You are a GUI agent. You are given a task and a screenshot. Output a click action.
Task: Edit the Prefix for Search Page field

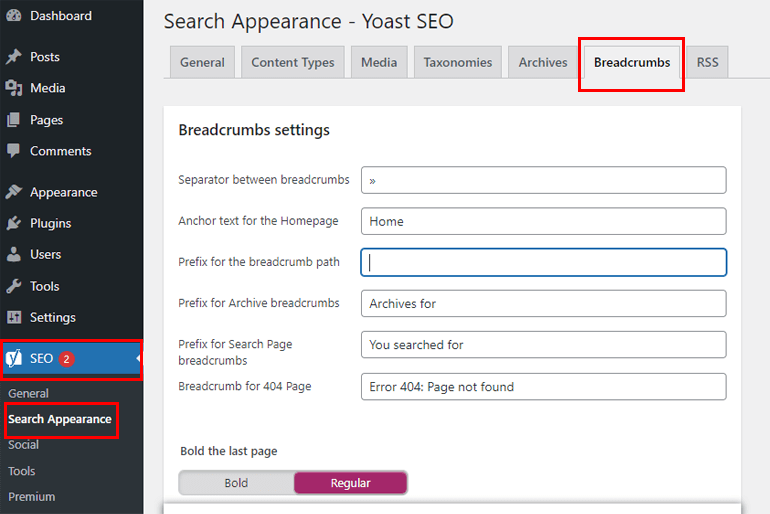click(x=544, y=345)
